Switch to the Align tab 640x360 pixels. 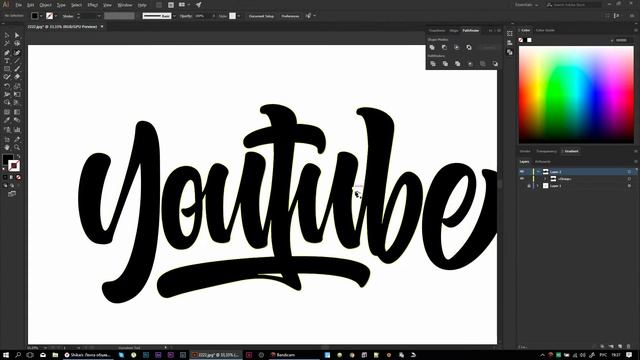click(454, 31)
